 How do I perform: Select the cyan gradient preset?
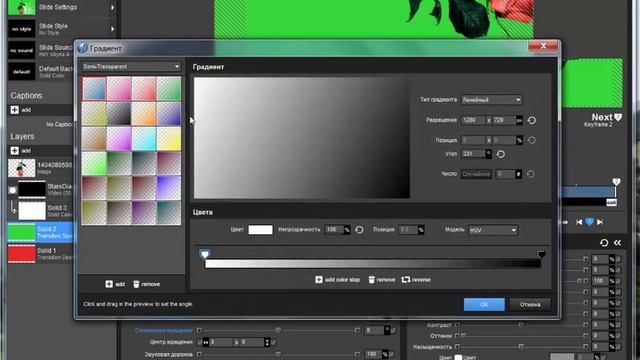[144, 138]
